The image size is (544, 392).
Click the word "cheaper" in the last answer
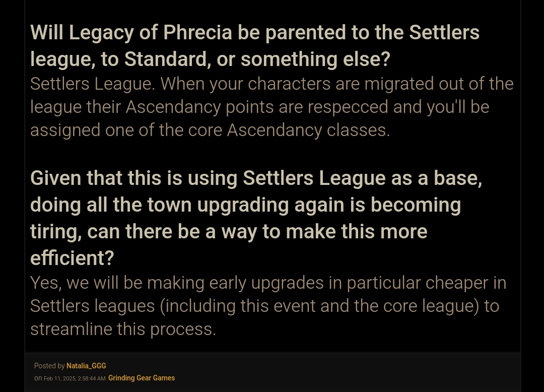tap(456, 284)
